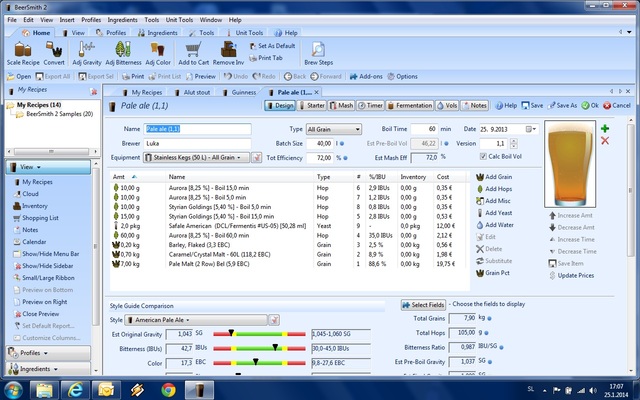Click Color EBC range slider
Viewport: 640px width, 400px height.
click(259, 362)
